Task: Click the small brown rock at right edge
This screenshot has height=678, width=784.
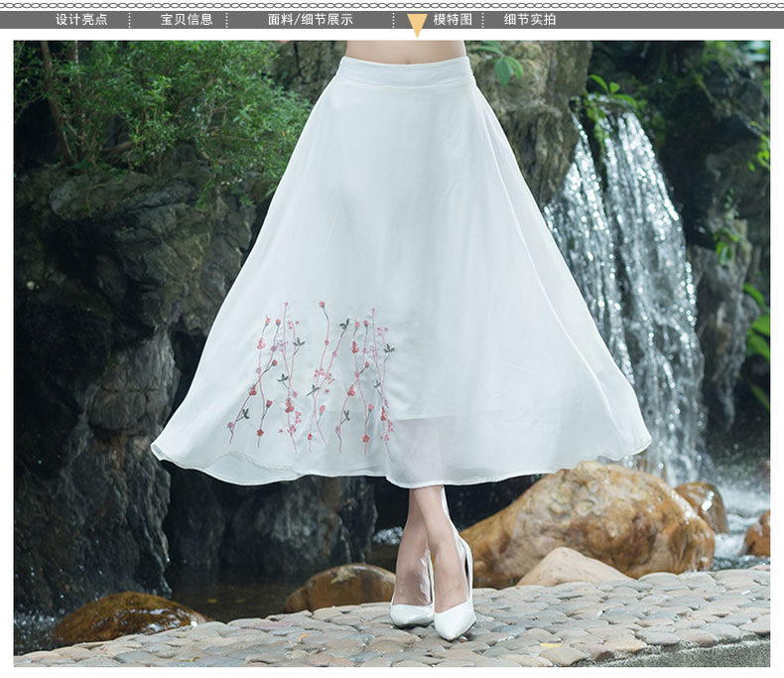Action: [x=757, y=536]
